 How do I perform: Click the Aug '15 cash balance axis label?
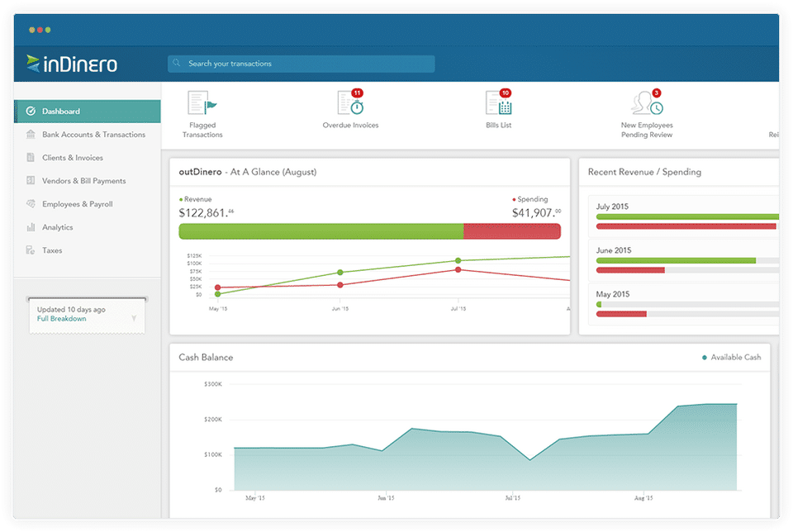[x=643, y=498]
